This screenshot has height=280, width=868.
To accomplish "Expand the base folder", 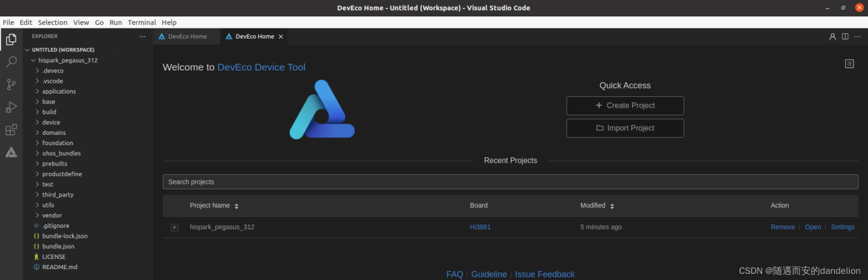I will click(x=49, y=102).
